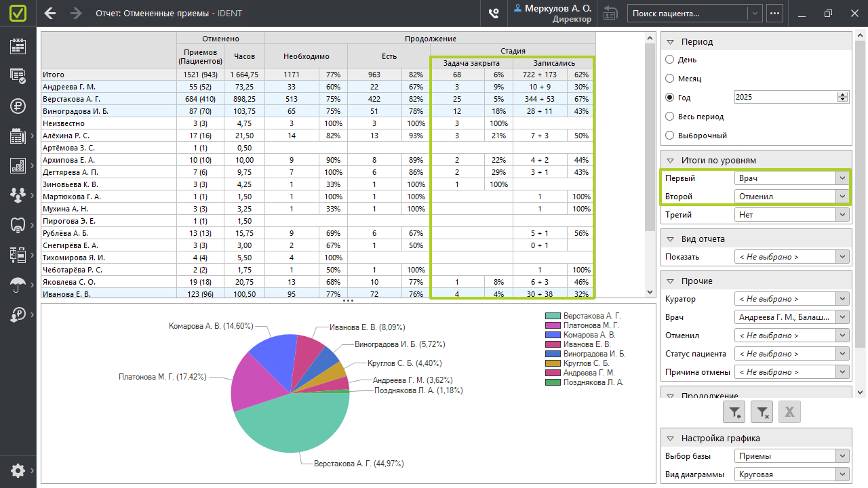Open the 'Первый' level dropdown set to Врач
868x488 pixels.
[792, 178]
